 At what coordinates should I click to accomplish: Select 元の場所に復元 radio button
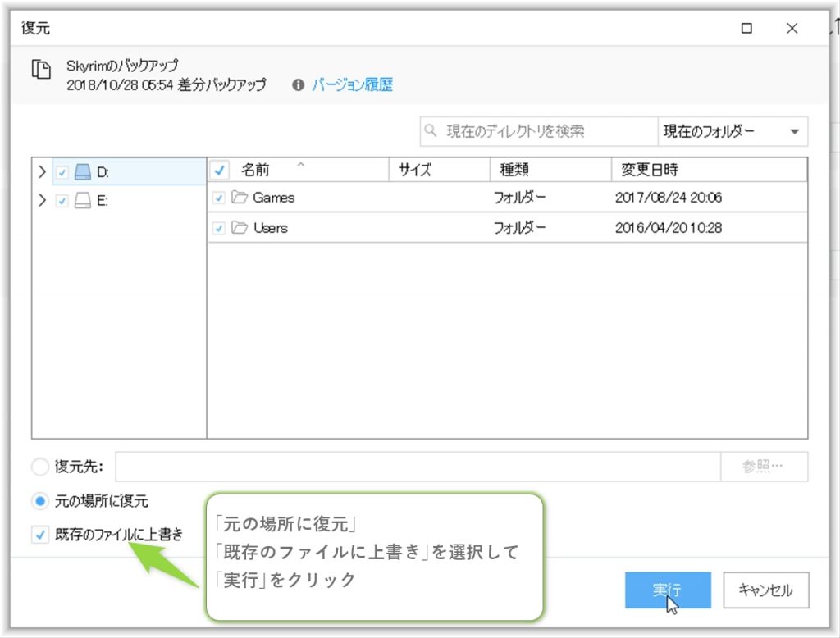point(39,500)
